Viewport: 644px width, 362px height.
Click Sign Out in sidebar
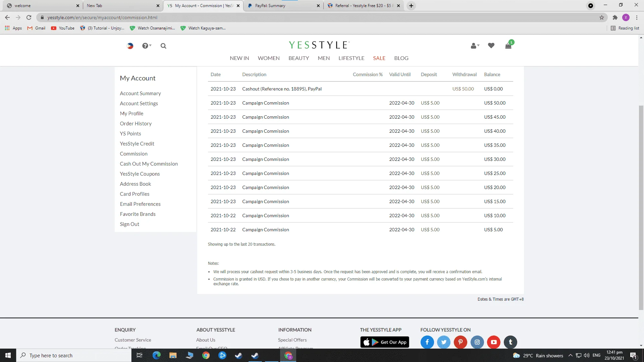(129, 224)
